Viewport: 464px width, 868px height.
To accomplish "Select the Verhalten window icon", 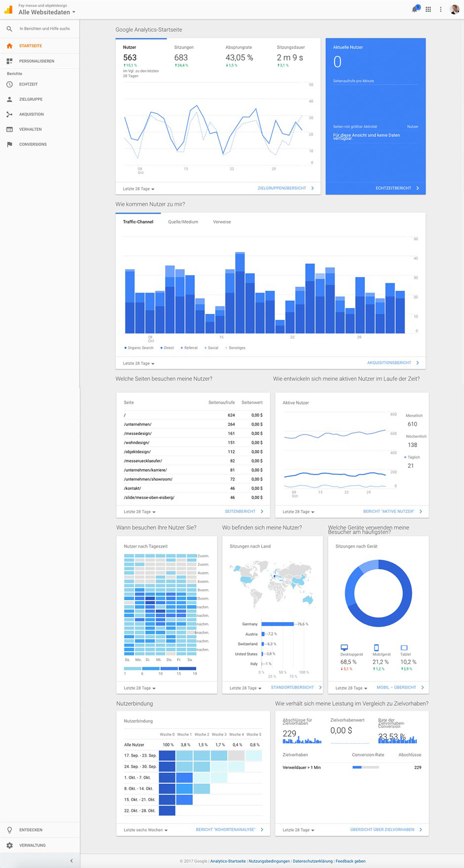I will (x=9, y=129).
